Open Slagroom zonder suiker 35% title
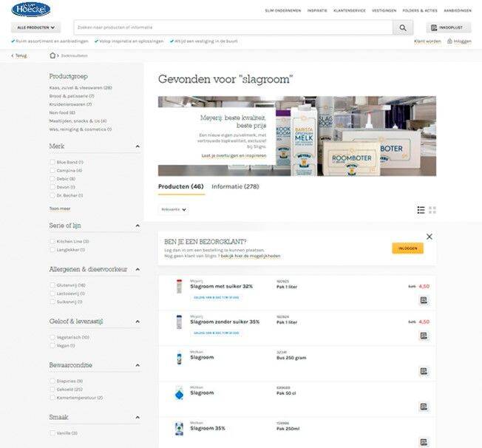482x448 pixels. [x=225, y=322]
